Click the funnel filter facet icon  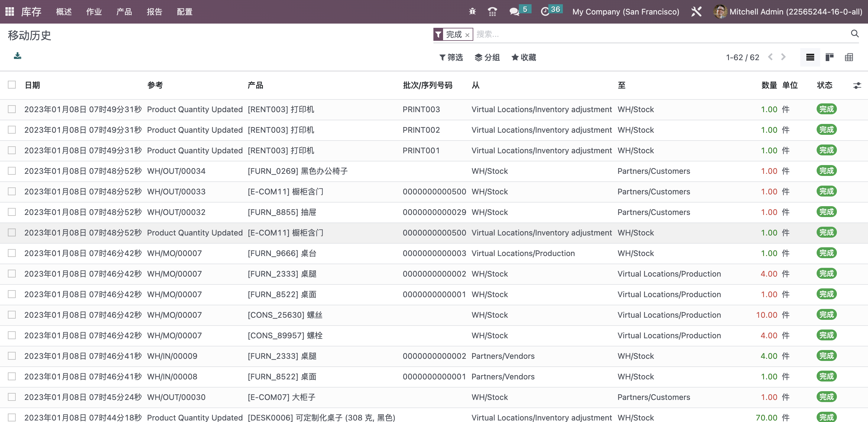pos(438,34)
